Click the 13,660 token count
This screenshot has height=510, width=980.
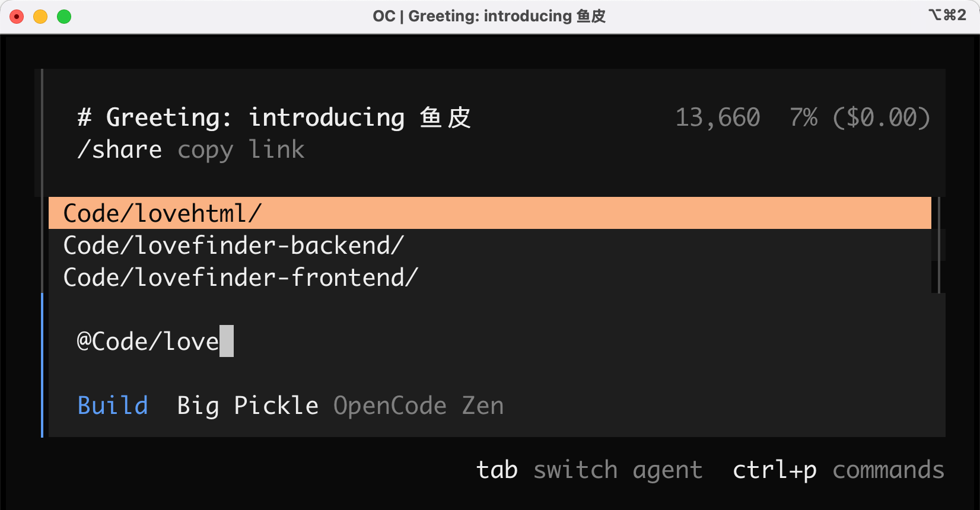pyautogui.click(x=717, y=117)
